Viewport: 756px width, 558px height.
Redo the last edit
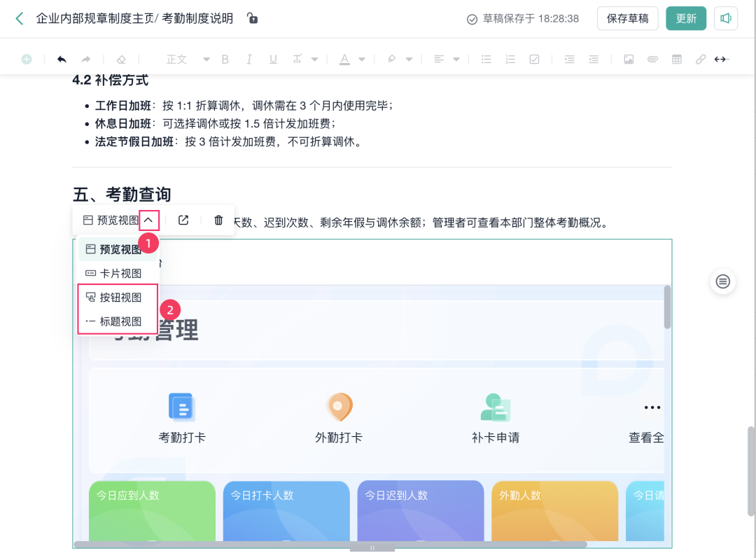tap(86, 60)
